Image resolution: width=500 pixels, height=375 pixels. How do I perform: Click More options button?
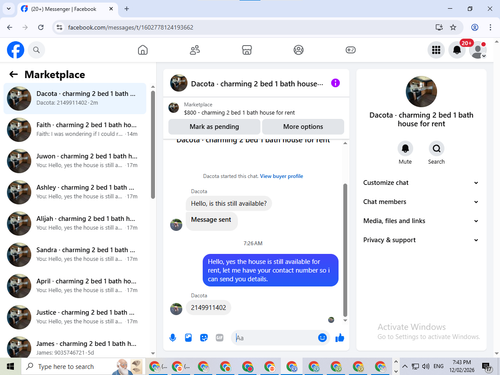303,127
